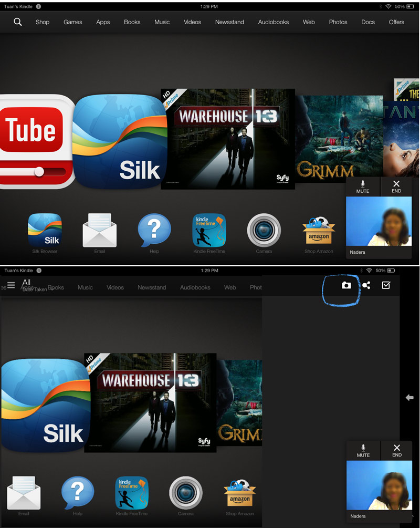Open Shop Amazon in the lower screenshot
This screenshot has height=528, width=420.
[x=239, y=493]
